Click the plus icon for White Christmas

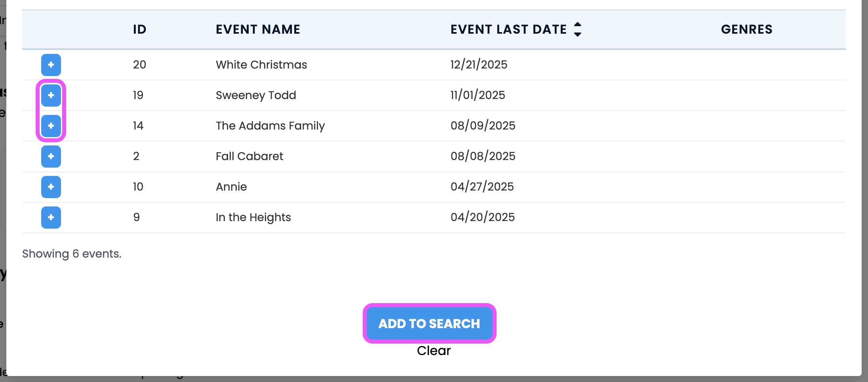pos(51,65)
